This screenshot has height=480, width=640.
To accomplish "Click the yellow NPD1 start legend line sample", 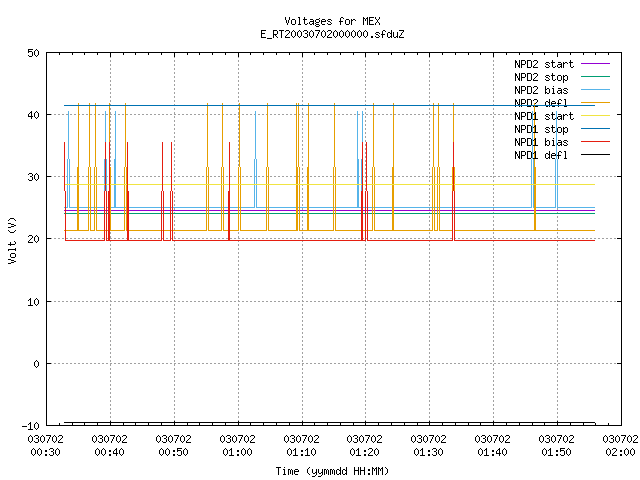I will click(596, 116).
